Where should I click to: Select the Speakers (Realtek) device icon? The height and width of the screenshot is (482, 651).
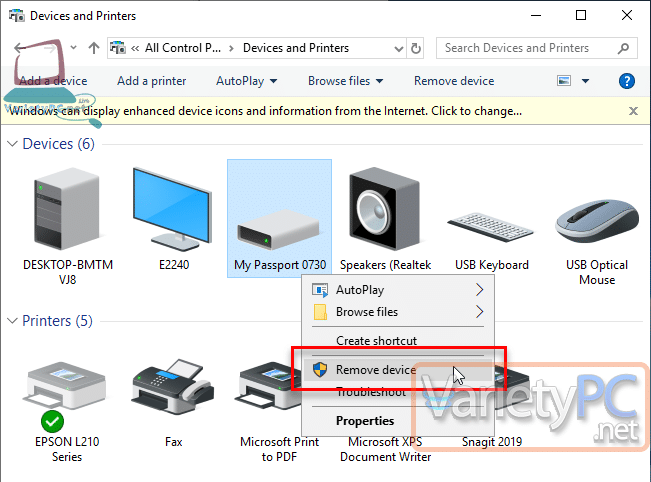tap(384, 208)
